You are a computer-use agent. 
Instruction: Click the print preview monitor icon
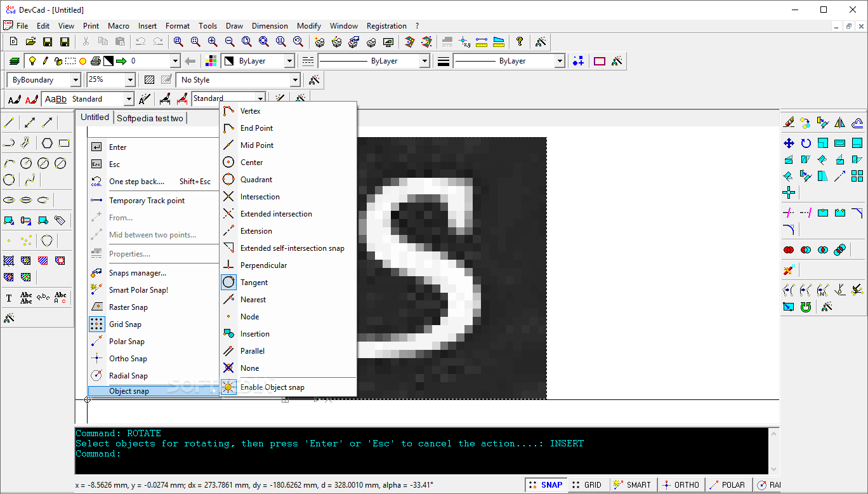coord(388,42)
